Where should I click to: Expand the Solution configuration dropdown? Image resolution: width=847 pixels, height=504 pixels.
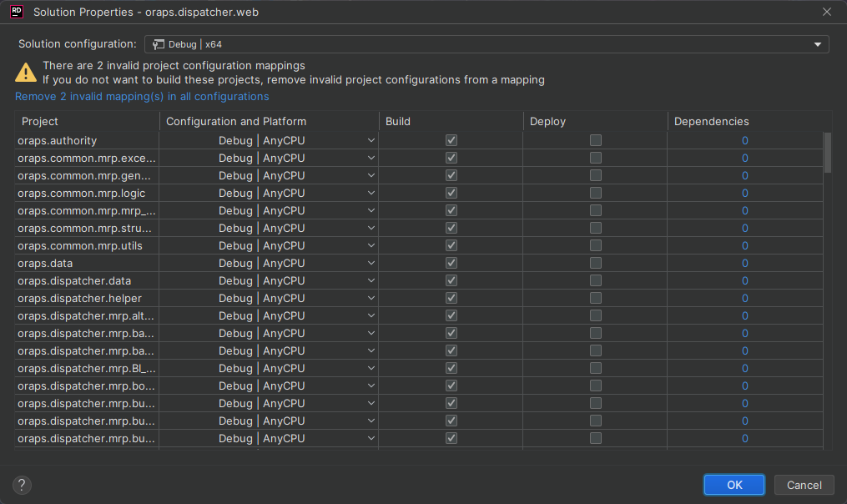(x=818, y=44)
